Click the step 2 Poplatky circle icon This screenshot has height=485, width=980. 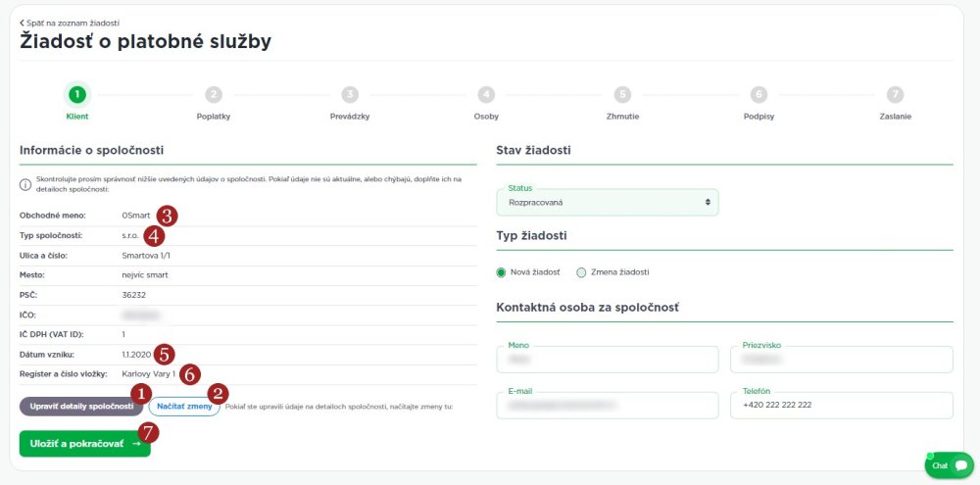pos(214,94)
